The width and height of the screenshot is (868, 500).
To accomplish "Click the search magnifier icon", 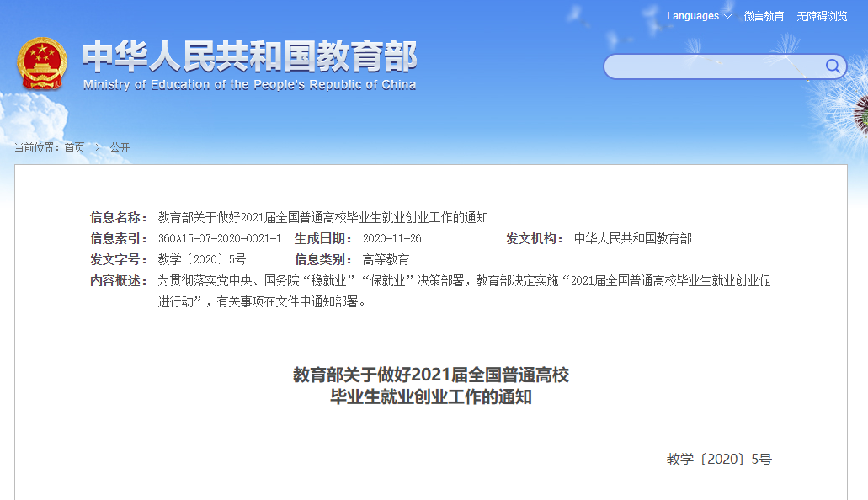I will (833, 66).
